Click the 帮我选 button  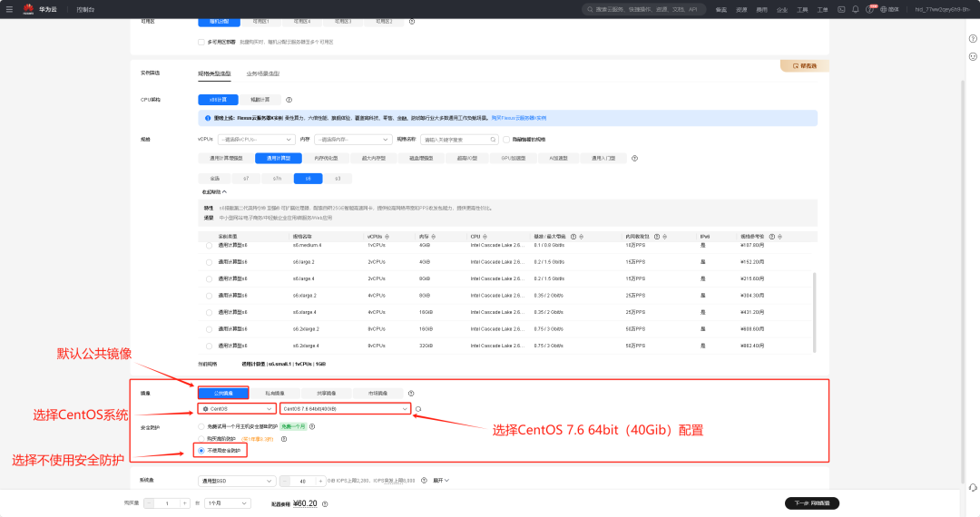[805, 65]
